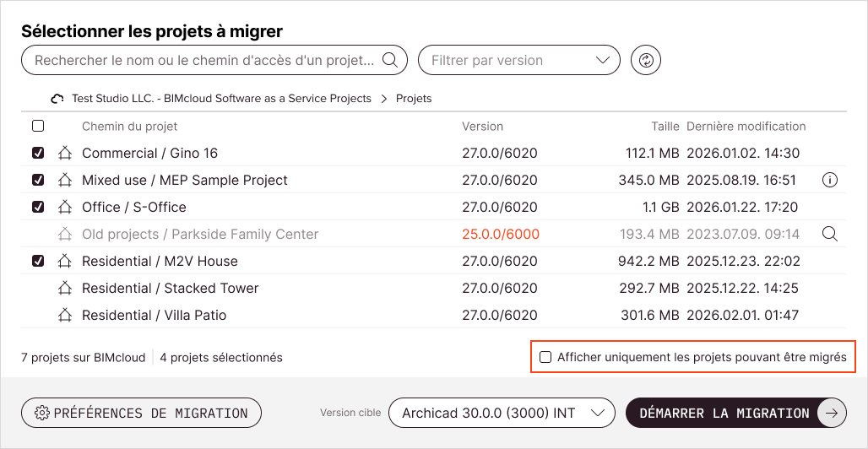Sort by Chemin du projet column header
This screenshot has height=449, width=868.
pos(129,127)
